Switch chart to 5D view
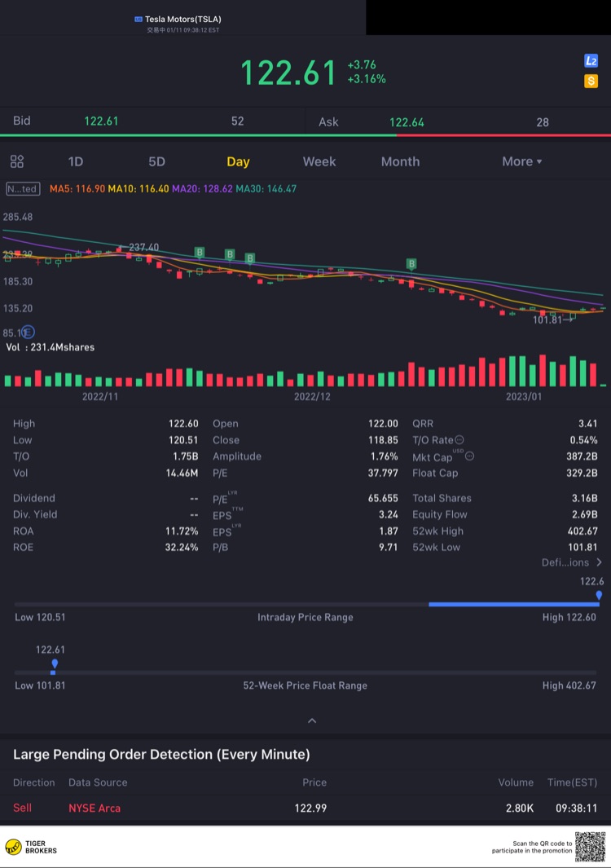Viewport: 611px width, 868px height. click(156, 161)
